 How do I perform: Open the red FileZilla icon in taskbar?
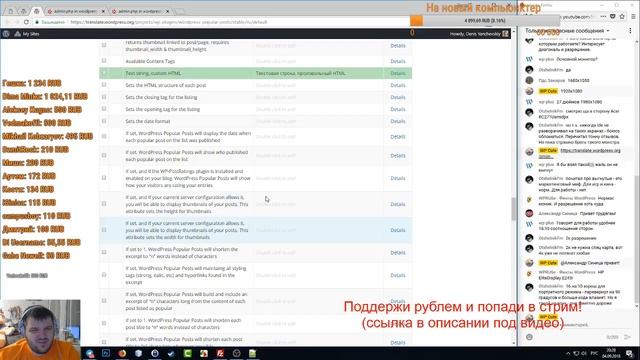tap(220, 353)
